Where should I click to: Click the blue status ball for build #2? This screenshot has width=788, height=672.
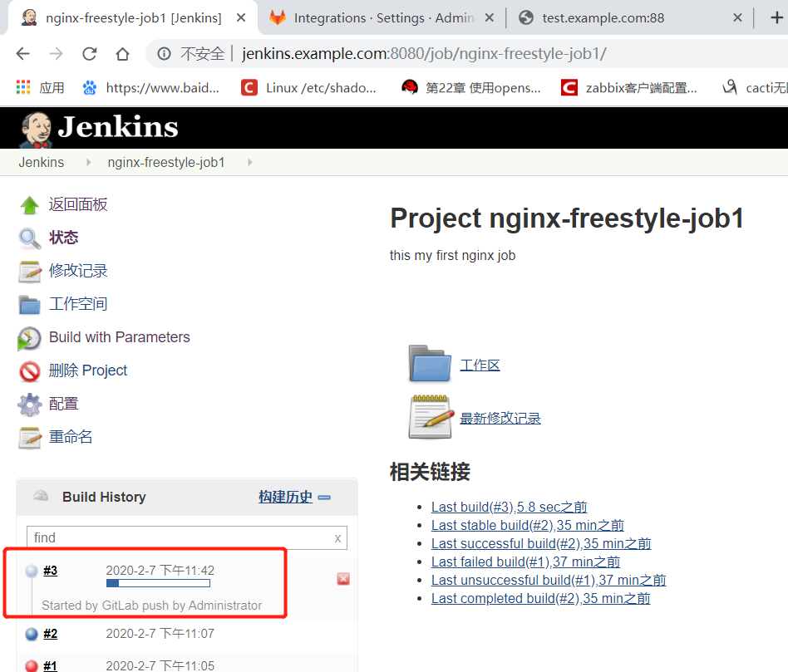[x=32, y=634]
